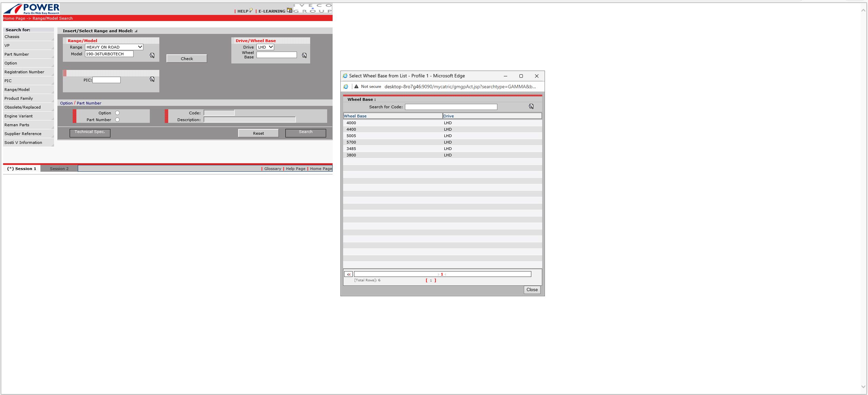
Task: Select the Part Number radio button
Action: (117, 120)
